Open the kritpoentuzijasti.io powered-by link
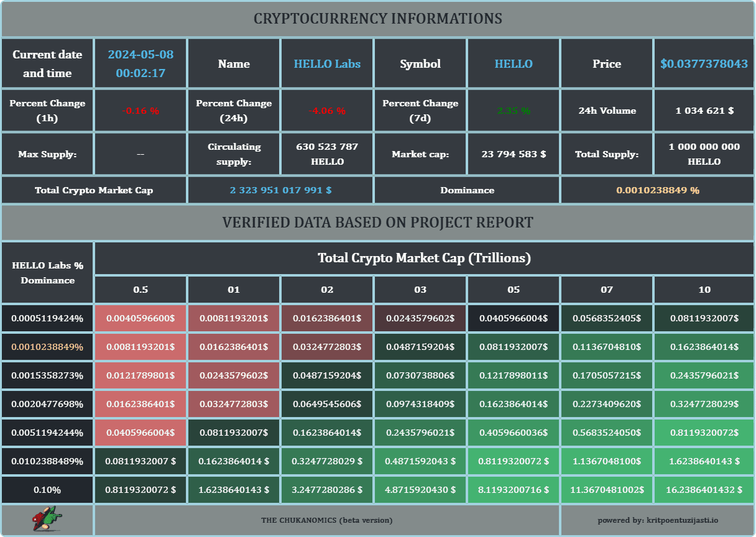Screen dimensions: 756x537 tap(657, 520)
